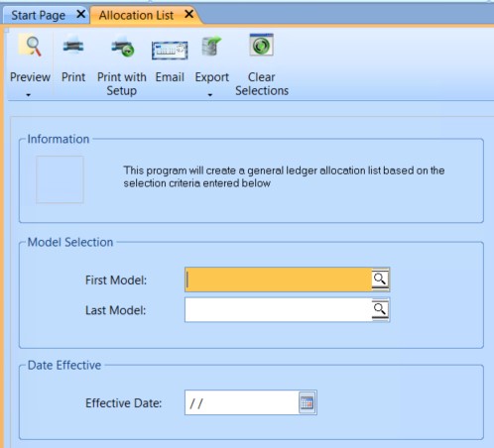Close the Allocation List tab
This screenshot has height=448, width=494.
point(188,14)
